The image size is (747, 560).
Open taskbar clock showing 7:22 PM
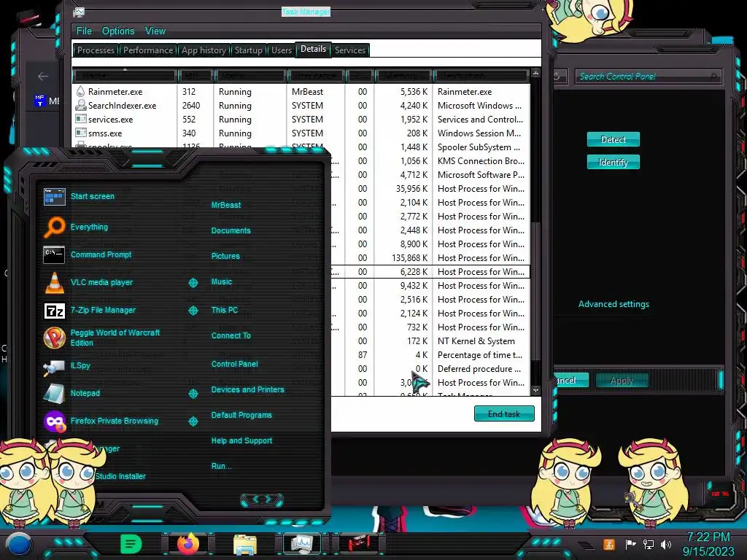coord(708,544)
